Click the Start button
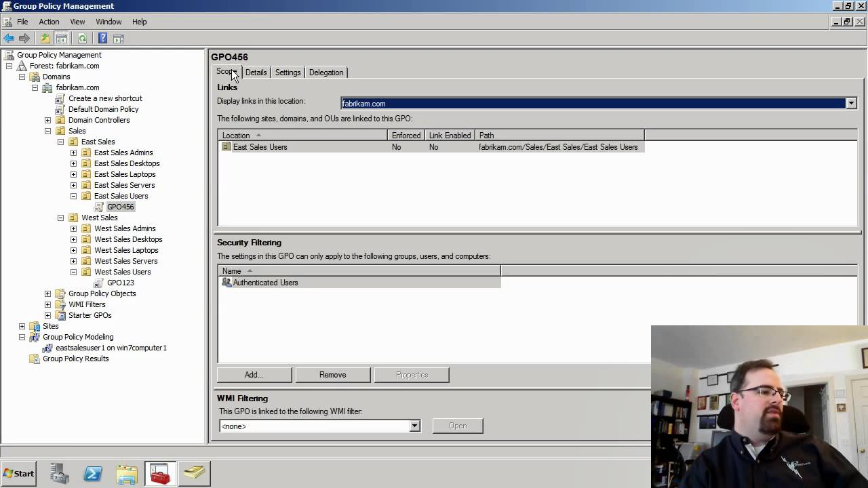The height and width of the screenshot is (488, 868). [x=19, y=474]
